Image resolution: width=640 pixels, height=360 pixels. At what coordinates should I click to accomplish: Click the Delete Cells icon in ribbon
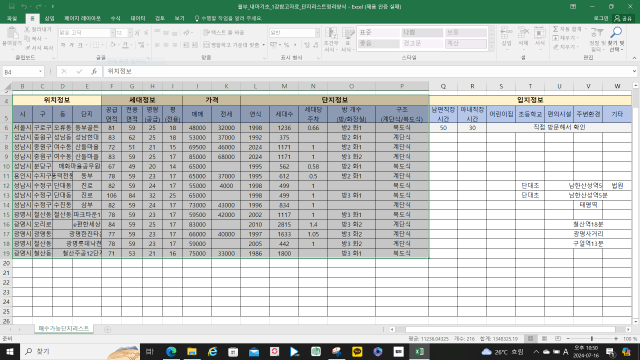[523, 33]
